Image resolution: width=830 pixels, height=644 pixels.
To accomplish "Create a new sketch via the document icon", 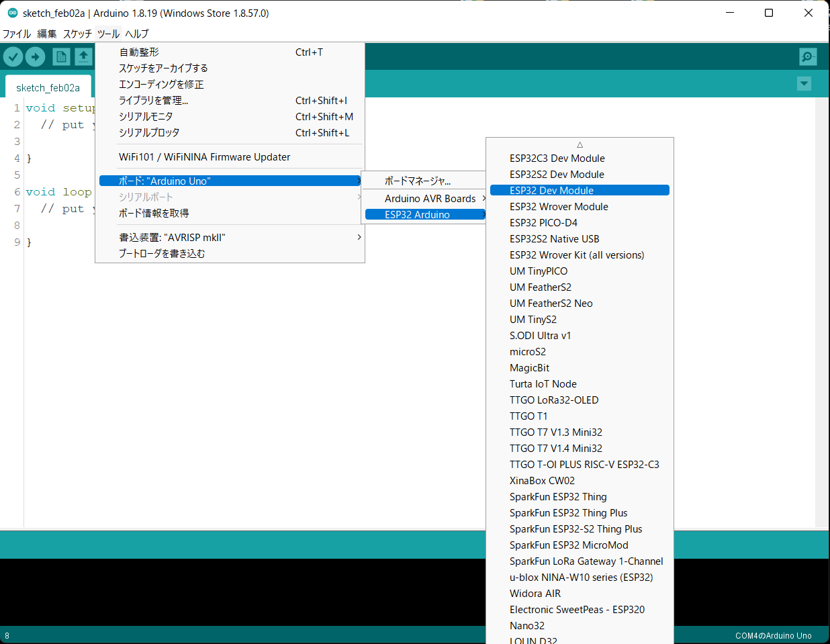I will pos(61,56).
